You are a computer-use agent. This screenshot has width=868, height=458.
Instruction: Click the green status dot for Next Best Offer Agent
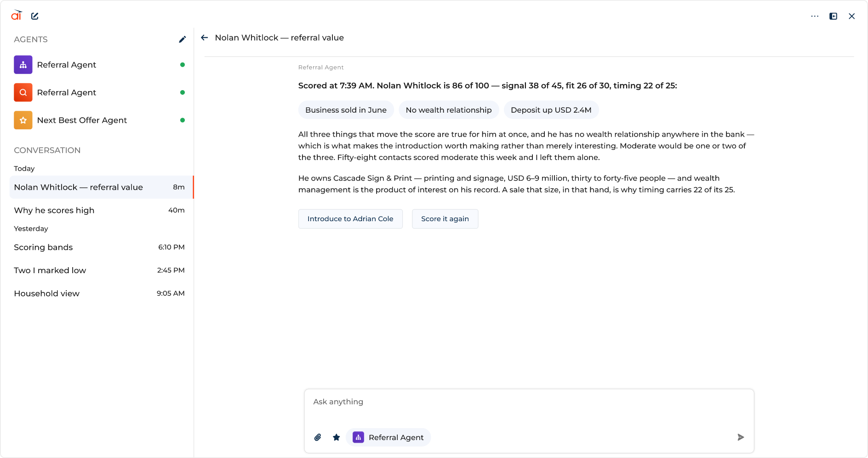183,120
